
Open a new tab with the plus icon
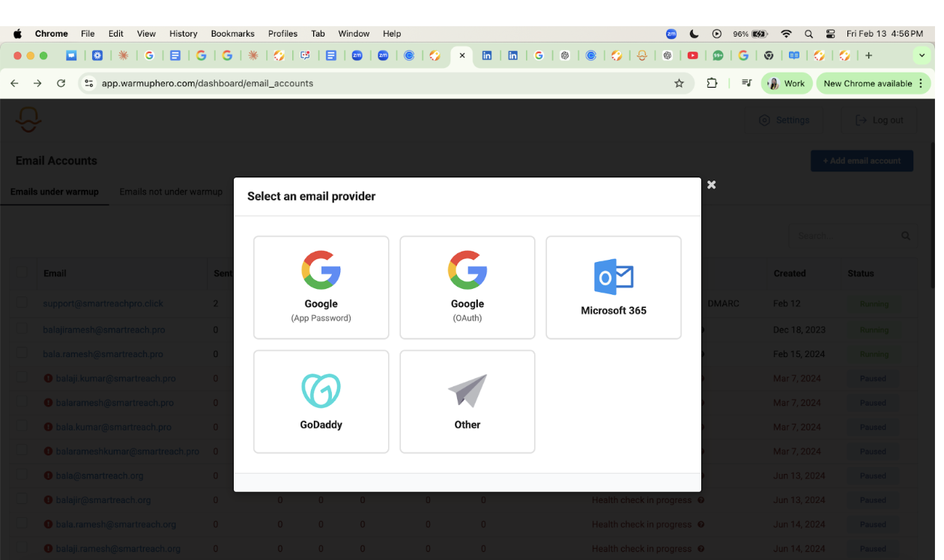pos(869,55)
